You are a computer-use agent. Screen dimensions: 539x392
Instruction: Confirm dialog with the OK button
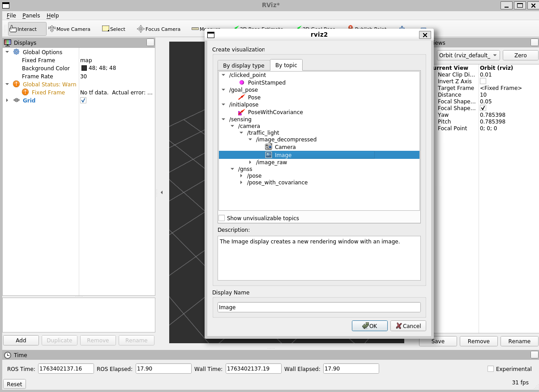369,326
